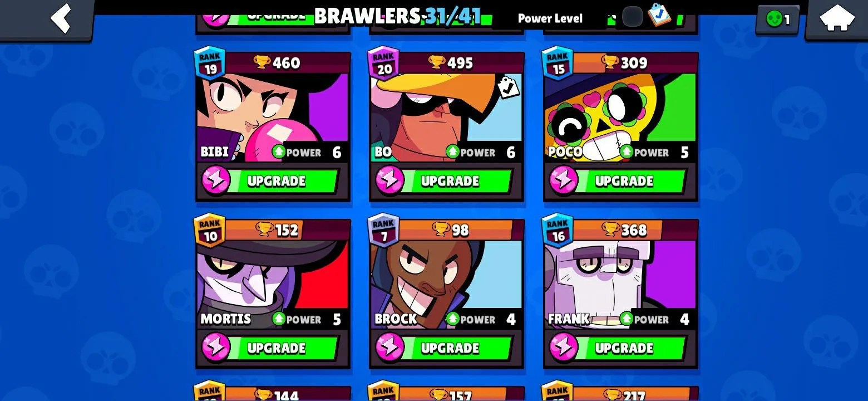The image size is (868, 401).
Task: Tap Bibi's rank 19 badge
Action: [210, 63]
